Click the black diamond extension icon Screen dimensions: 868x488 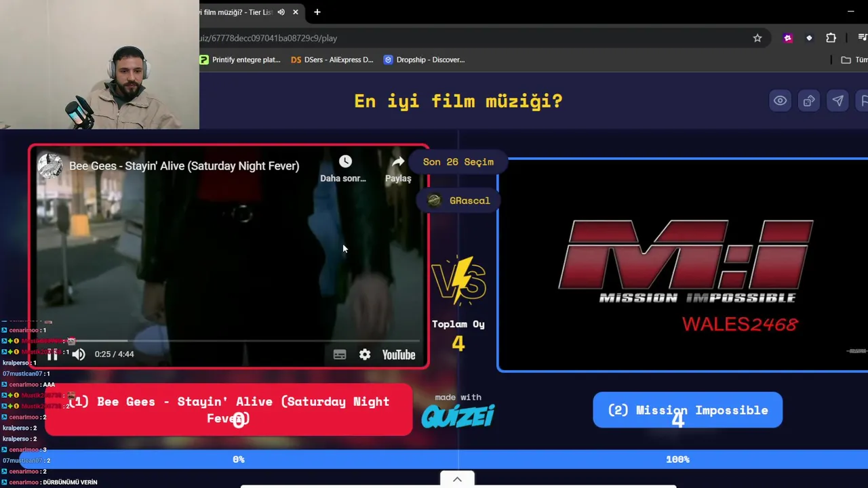tap(809, 38)
